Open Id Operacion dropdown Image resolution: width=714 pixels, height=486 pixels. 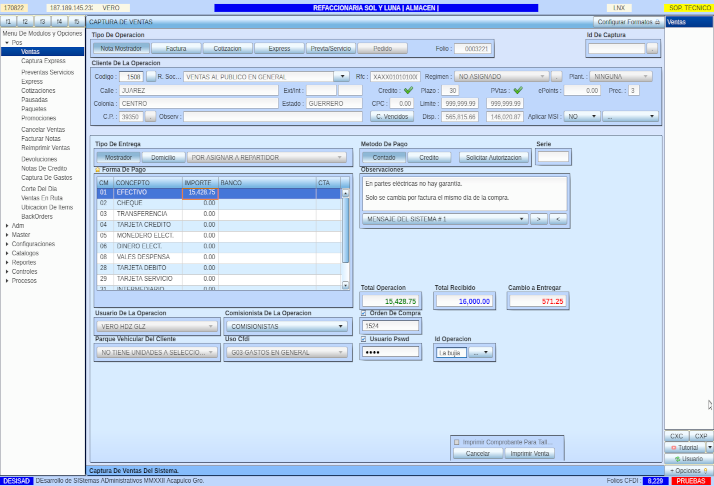[x=480, y=353]
